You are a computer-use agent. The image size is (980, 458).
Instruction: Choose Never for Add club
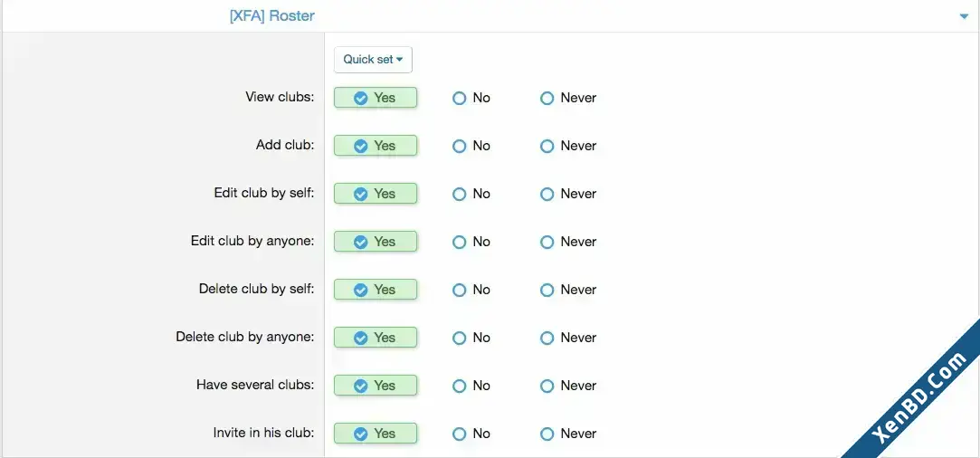(568, 147)
